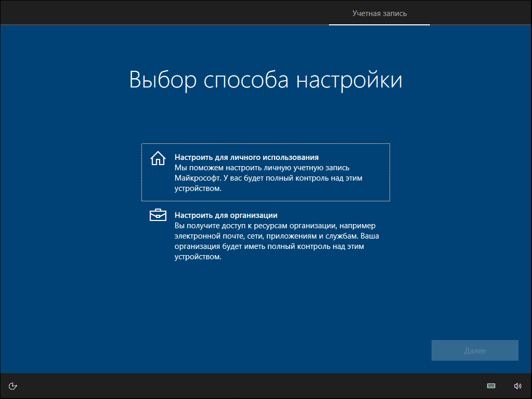The height and width of the screenshot is (399, 532).
Task: Select 'Настроить для организации' option title
Action: (226, 215)
